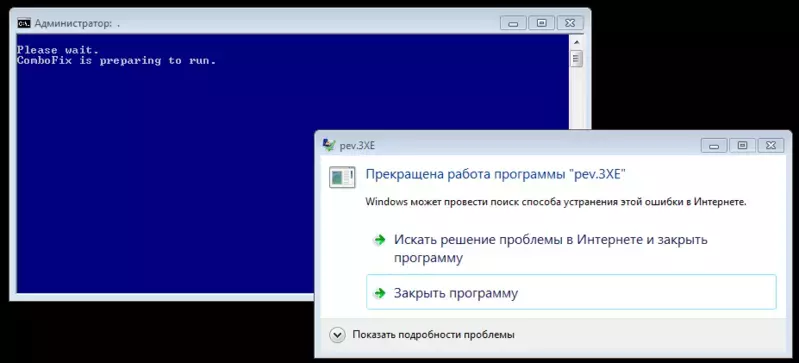
Task: Click the heading Прекращена работа программы "pev.3XE"
Action: (x=495, y=174)
